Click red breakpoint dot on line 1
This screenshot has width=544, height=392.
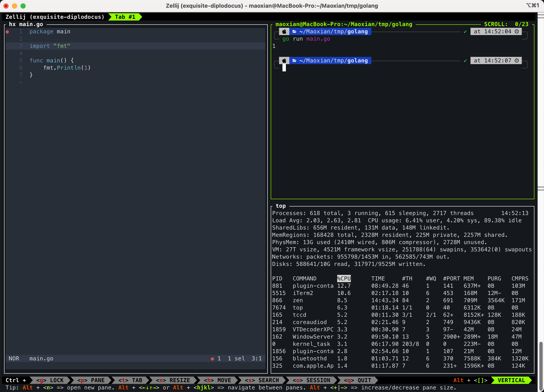(7, 32)
